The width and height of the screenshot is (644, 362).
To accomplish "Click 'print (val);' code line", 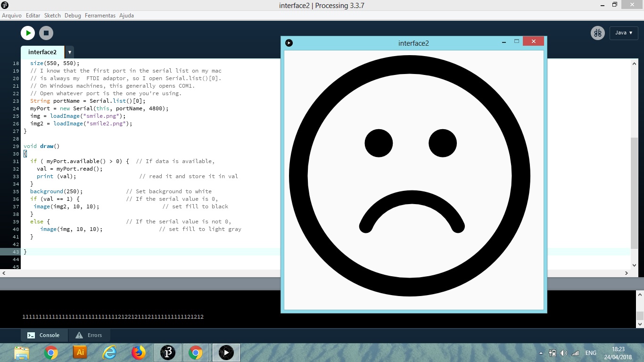I will click(56, 176).
